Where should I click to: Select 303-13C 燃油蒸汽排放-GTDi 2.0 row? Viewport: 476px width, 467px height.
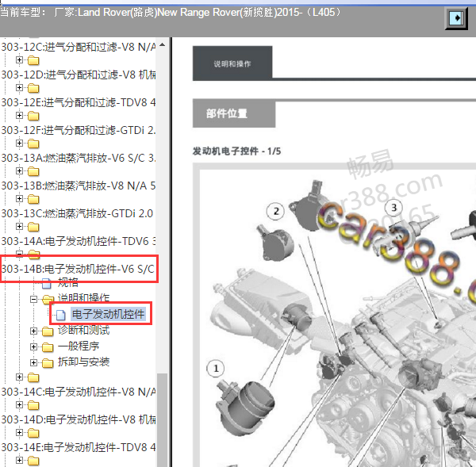pyautogui.click(x=77, y=213)
